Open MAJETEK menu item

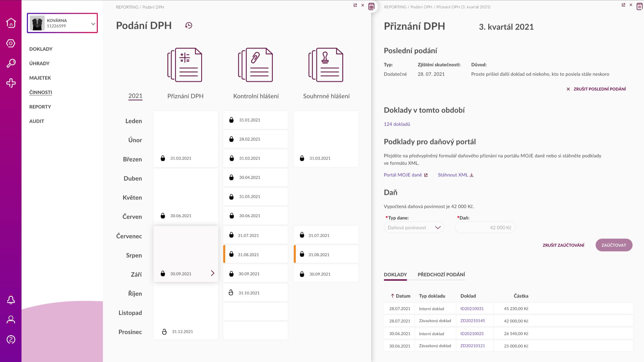40,78
